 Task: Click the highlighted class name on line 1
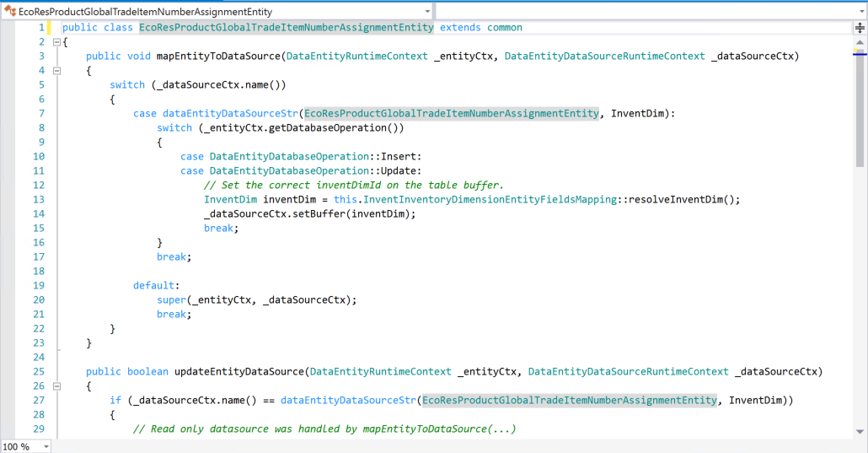click(287, 28)
